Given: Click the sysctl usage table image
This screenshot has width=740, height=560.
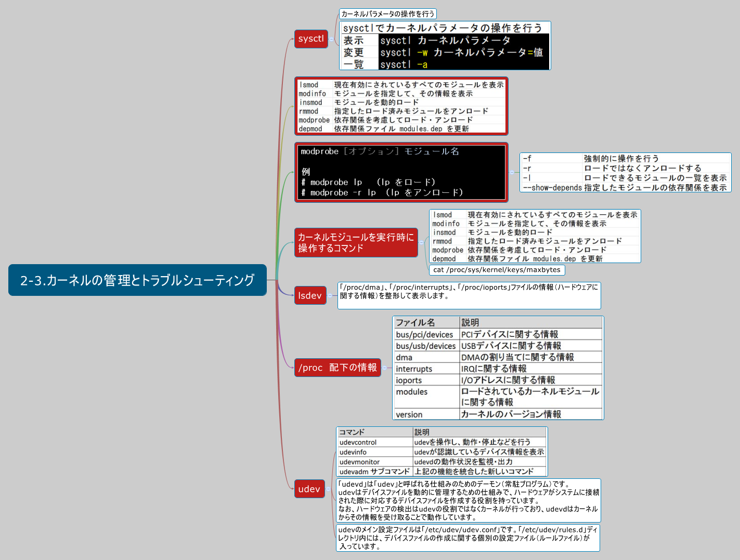Looking at the screenshot, I should coord(445,46).
